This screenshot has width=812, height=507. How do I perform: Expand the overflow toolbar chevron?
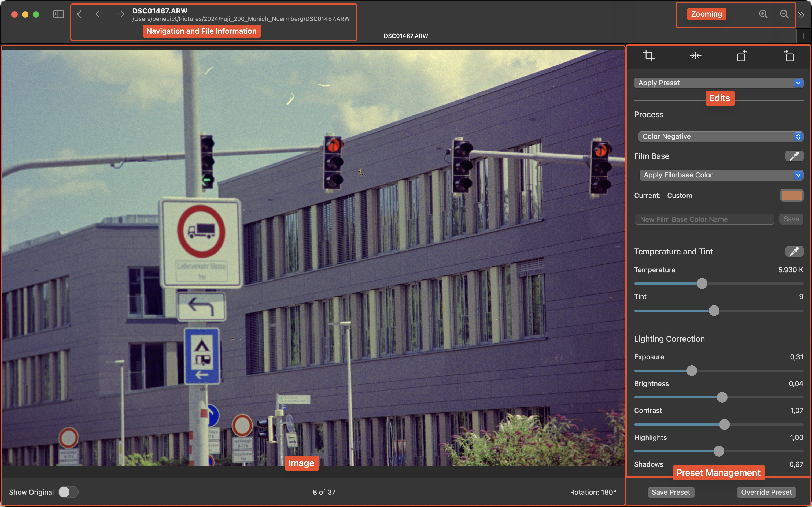(802, 14)
